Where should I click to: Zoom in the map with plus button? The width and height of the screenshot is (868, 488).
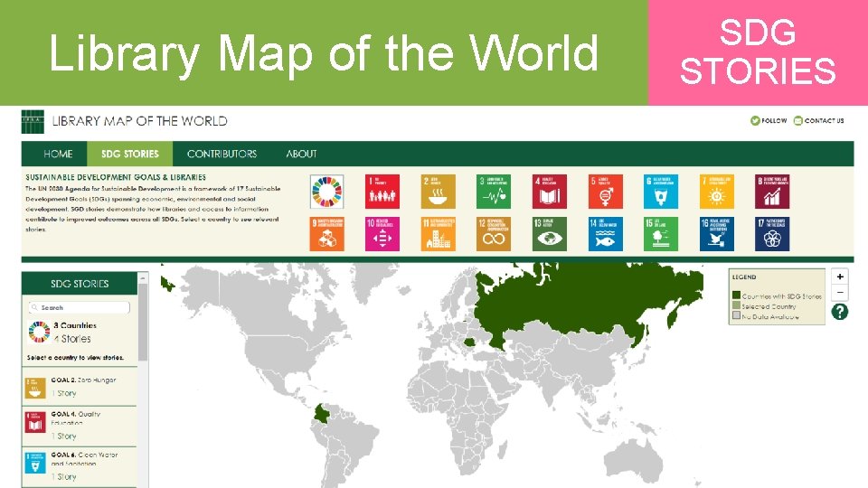point(840,277)
